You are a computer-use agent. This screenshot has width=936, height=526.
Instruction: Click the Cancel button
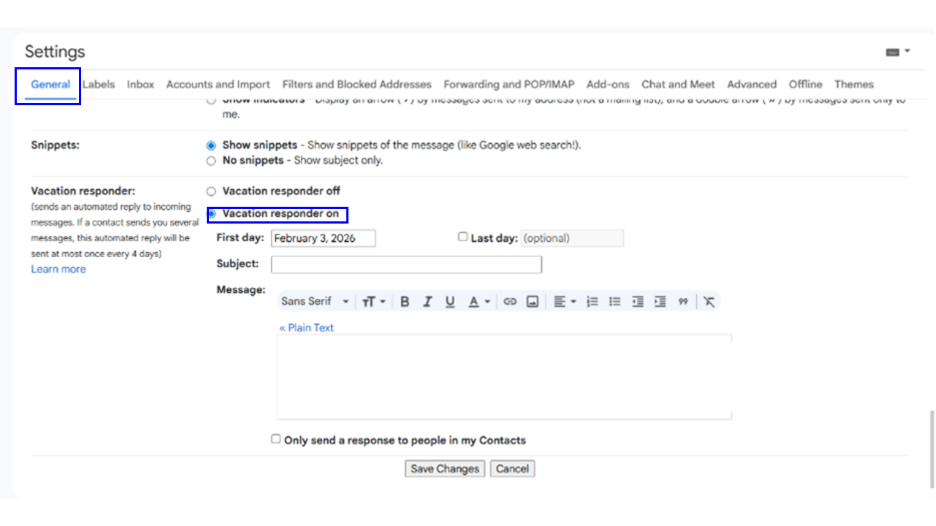click(x=512, y=469)
